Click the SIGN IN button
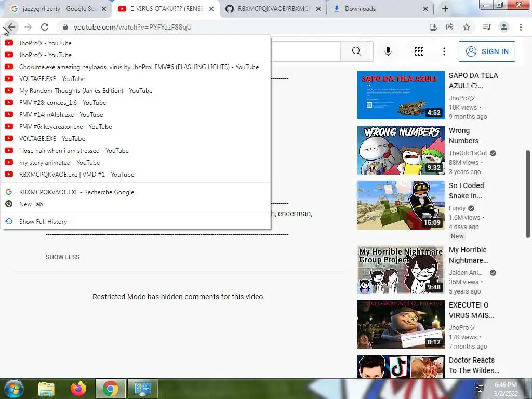This screenshot has width=532, height=399. [487, 51]
